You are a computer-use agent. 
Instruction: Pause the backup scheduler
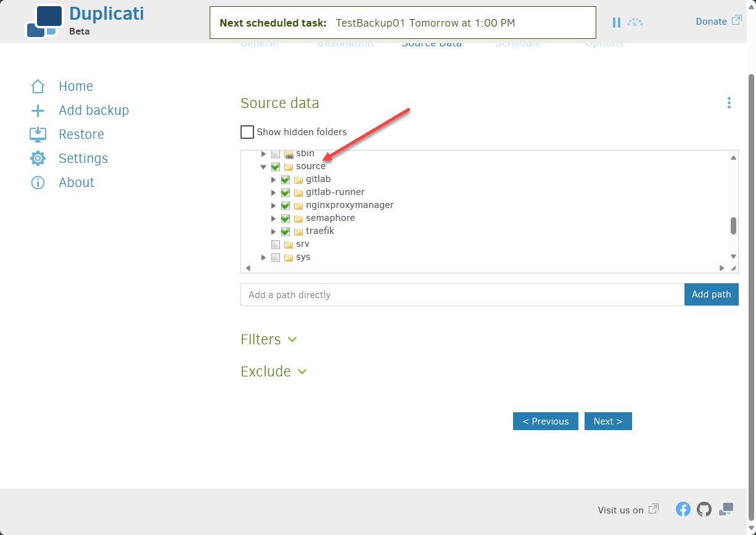(616, 22)
